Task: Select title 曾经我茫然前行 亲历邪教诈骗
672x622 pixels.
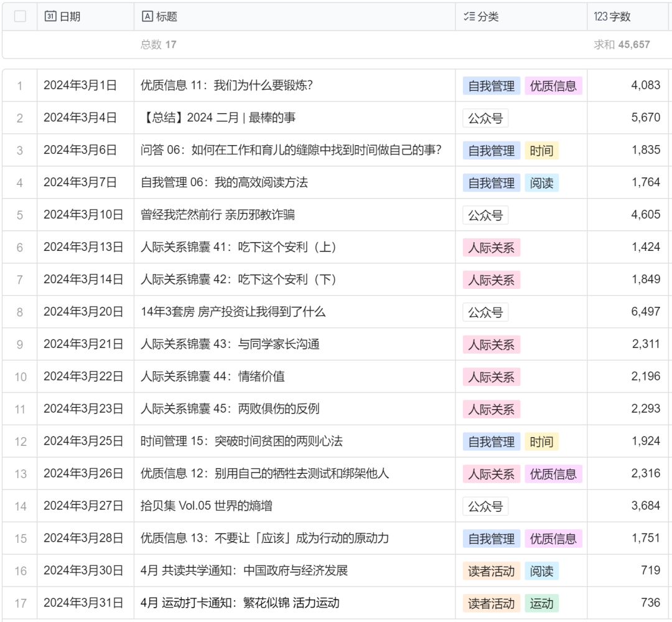Action: tap(218, 214)
